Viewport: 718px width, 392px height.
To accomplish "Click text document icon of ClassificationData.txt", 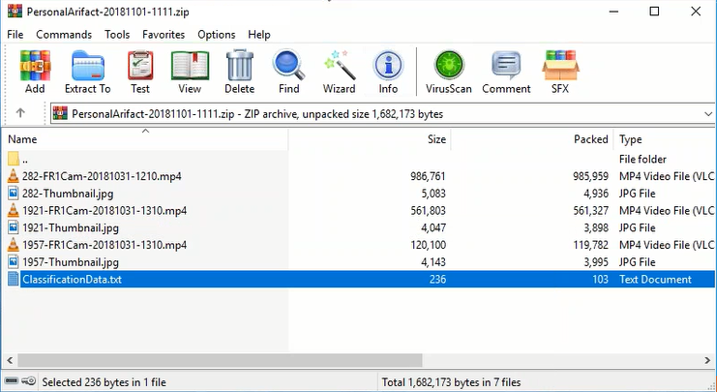I will point(13,279).
